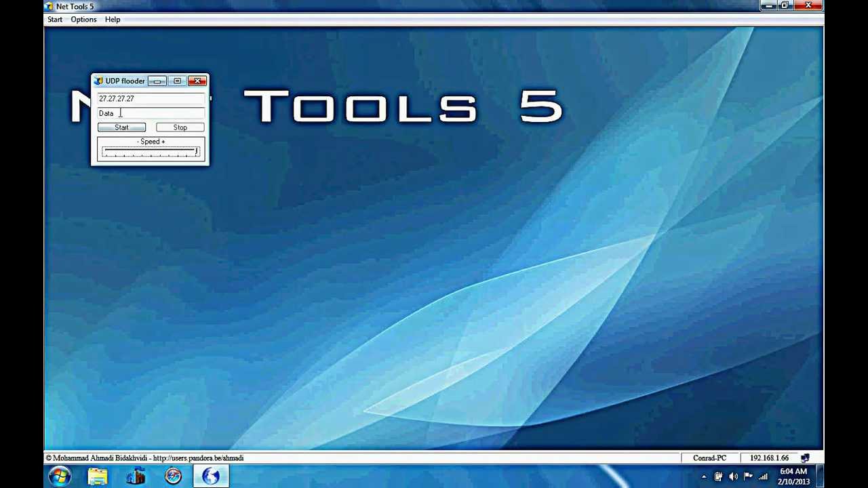
Task: Click the Data input field
Action: 151,113
